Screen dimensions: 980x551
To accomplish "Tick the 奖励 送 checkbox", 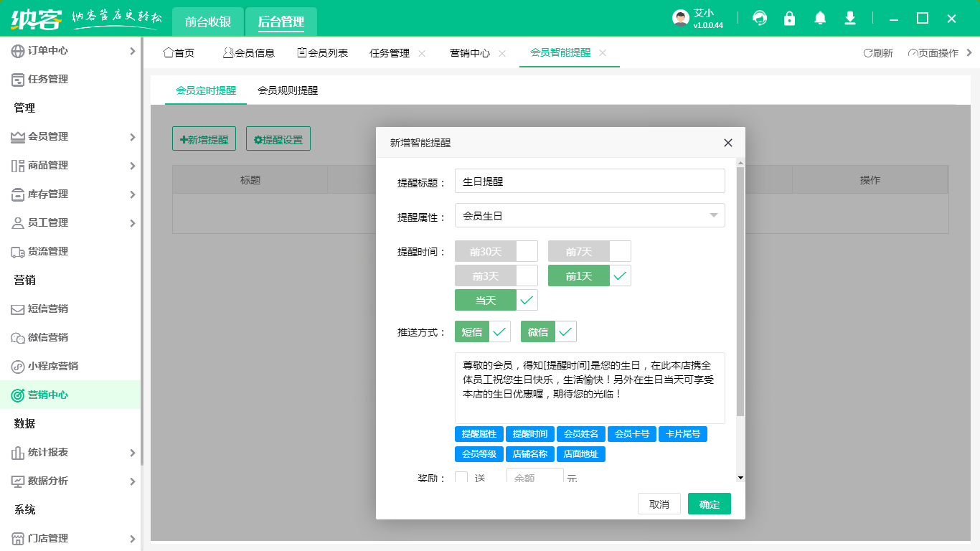I will pos(461,478).
